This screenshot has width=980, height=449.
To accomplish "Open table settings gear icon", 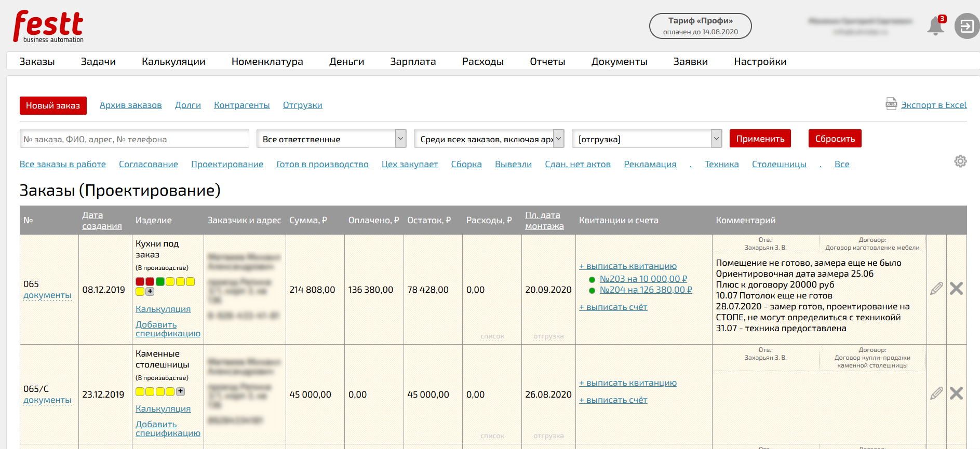I will tap(960, 161).
